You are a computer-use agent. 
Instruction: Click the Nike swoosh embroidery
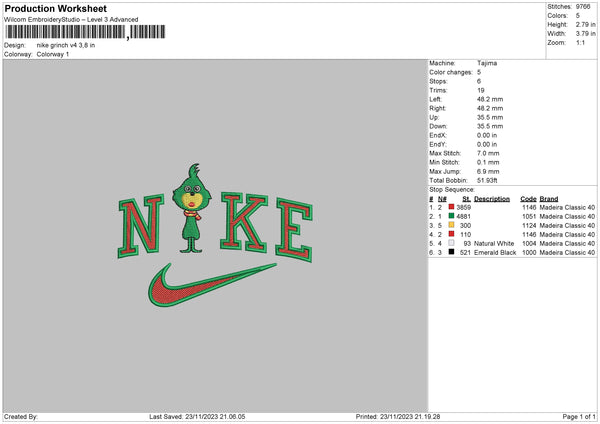[x=212, y=285]
